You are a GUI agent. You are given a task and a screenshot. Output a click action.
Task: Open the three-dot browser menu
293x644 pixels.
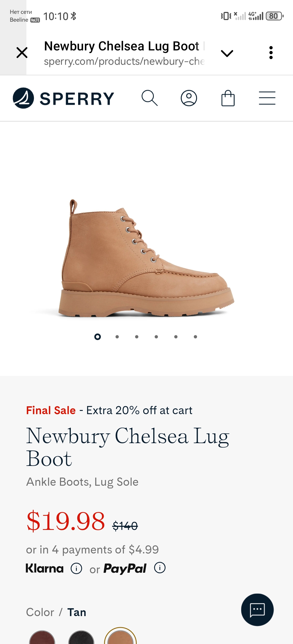click(271, 53)
